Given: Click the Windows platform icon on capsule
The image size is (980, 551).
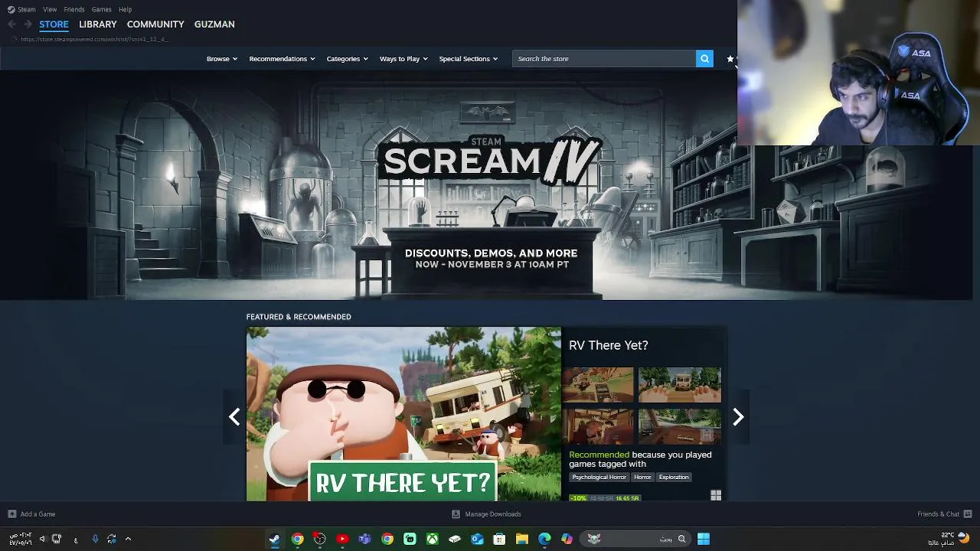Looking at the screenshot, I should [x=716, y=496].
